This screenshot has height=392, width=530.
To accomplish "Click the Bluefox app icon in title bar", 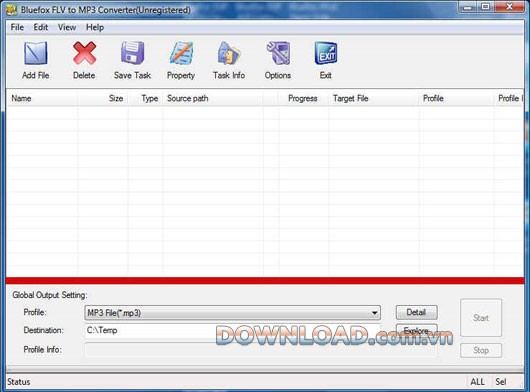I will (x=11, y=10).
